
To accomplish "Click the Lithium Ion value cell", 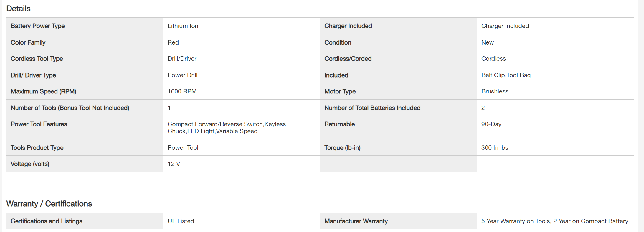I will 183,26.
